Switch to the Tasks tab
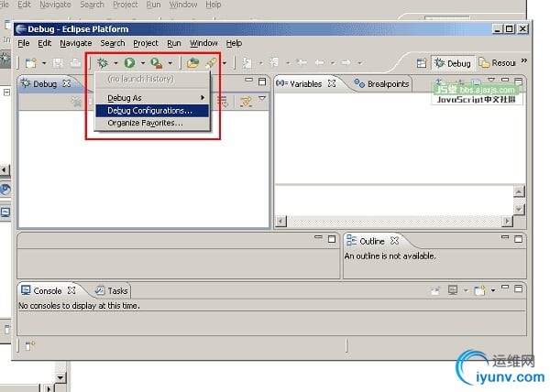Screen dimensions: 550x392 112,290
